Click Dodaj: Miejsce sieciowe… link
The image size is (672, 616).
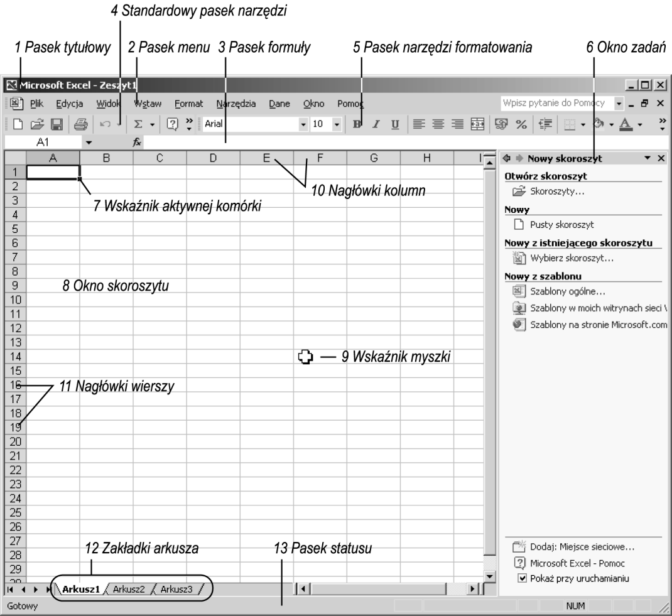click(x=582, y=546)
